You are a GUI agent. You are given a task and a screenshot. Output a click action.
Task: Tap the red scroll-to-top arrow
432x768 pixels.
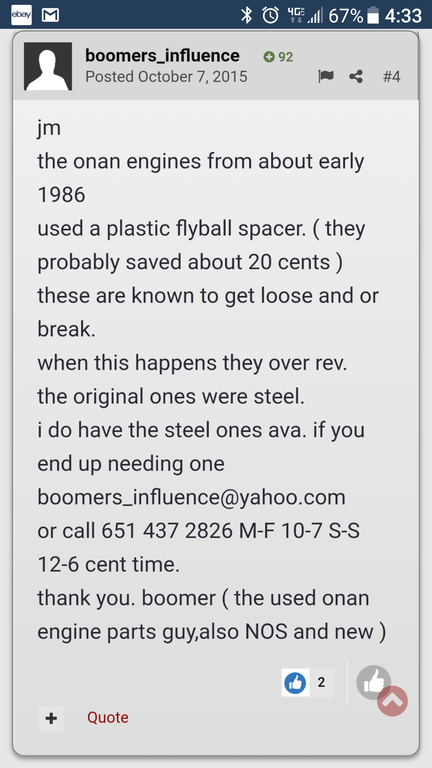(x=392, y=701)
